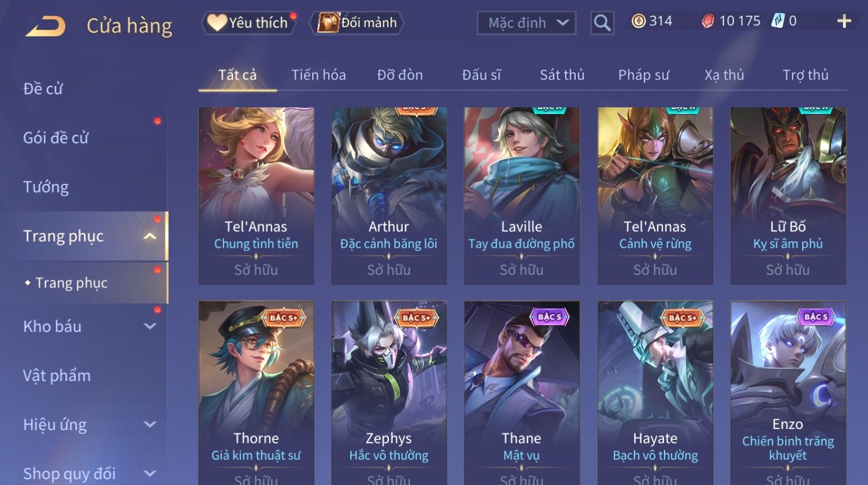Screen dimensions: 868x485
Task: Tap the plus icon to add currency
Action: tap(844, 21)
